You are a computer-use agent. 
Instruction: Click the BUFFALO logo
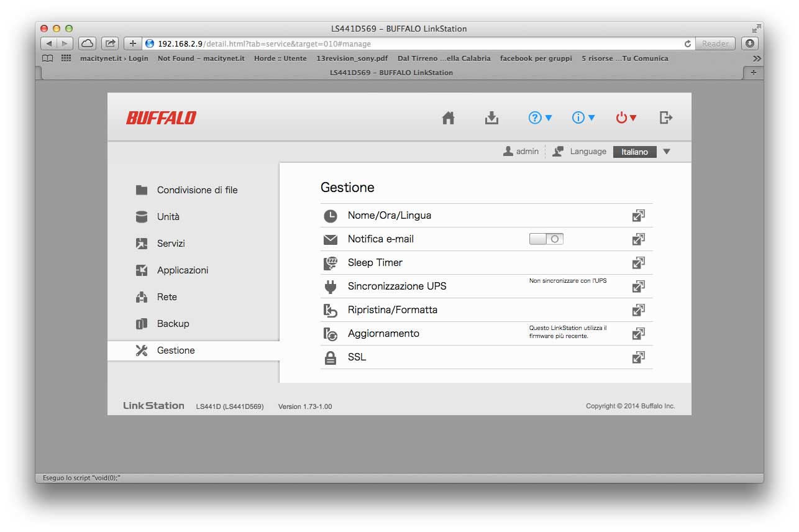161,117
